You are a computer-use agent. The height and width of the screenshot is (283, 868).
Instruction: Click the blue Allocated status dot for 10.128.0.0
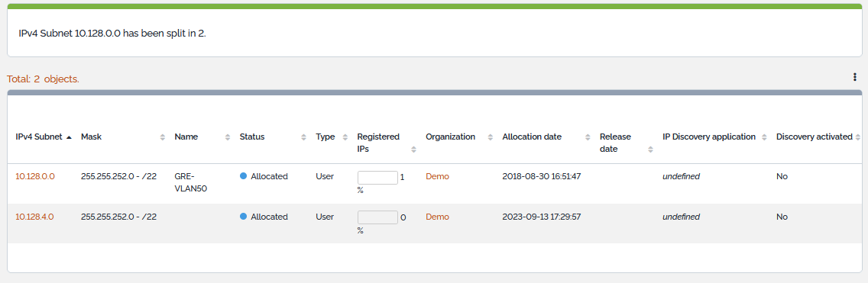point(243,176)
